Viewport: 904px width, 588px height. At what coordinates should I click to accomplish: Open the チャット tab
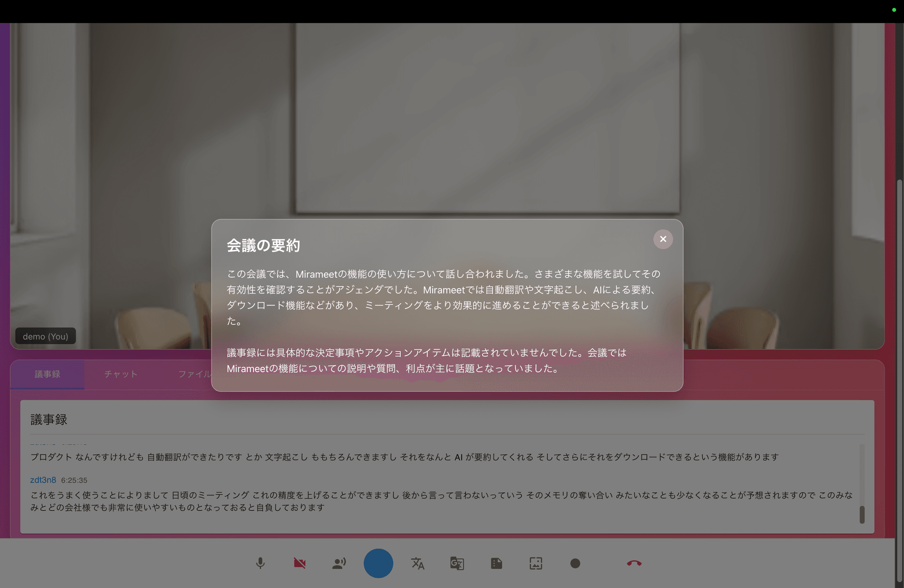pyautogui.click(x=121, y=374)
